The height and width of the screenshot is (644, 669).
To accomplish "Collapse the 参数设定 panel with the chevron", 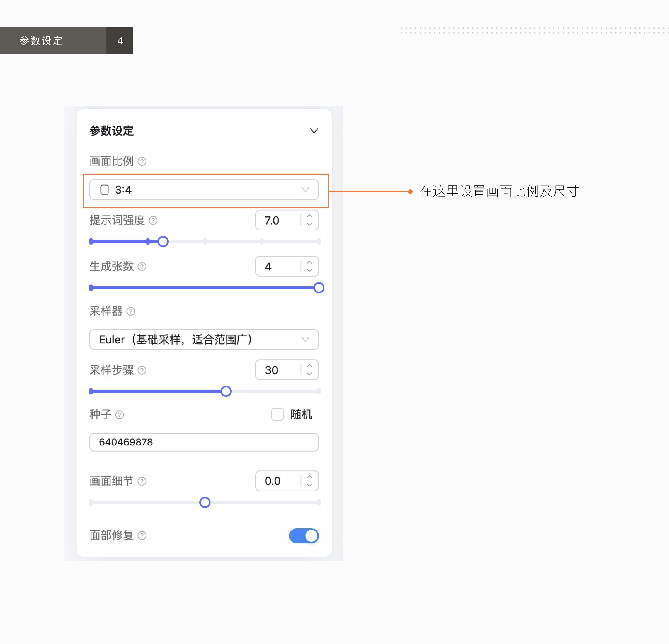I will 314,131.
